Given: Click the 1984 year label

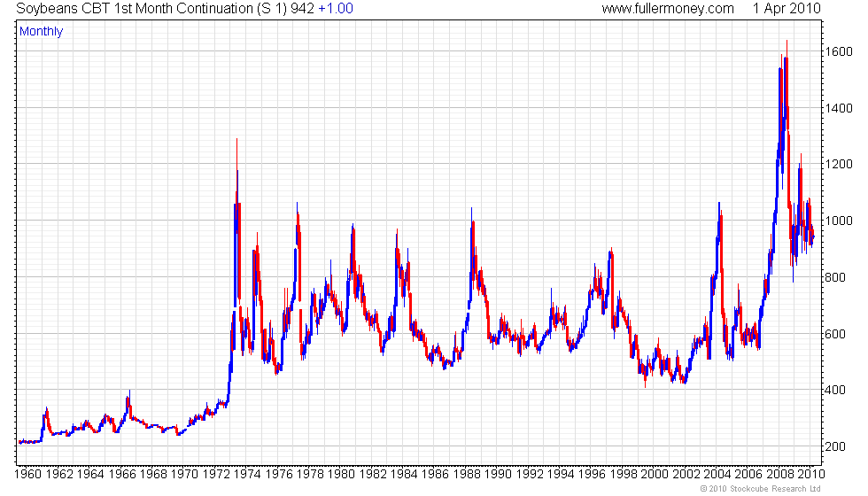Looking at the screenshot, I should [x=404, y=475].
